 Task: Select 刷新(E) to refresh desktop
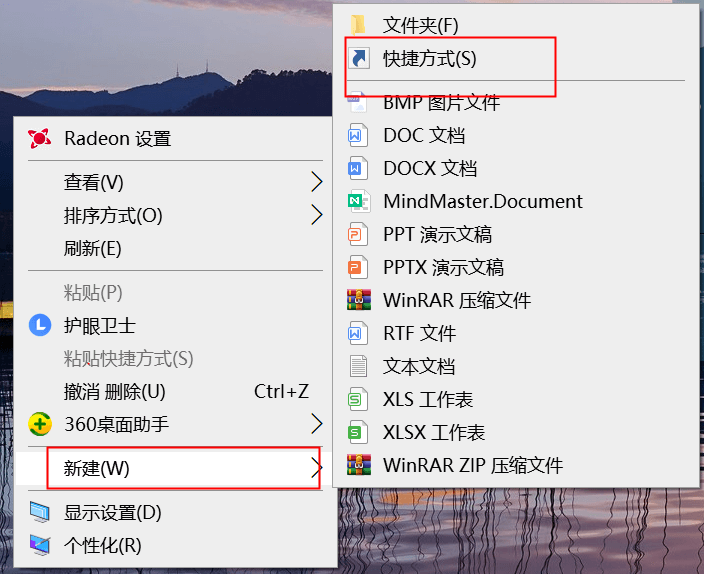tap(176, 248)
